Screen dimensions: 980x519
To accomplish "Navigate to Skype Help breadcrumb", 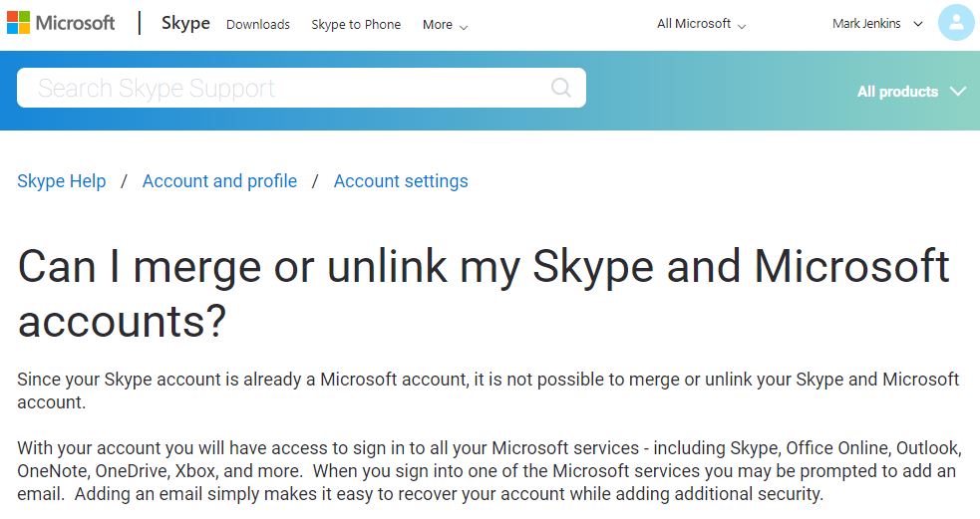I will (x=62, y=181).
